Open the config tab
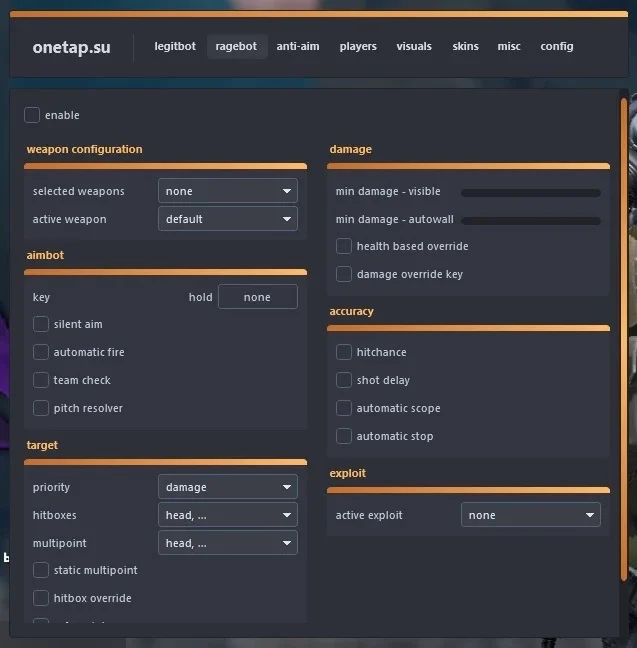 [557, 46]
